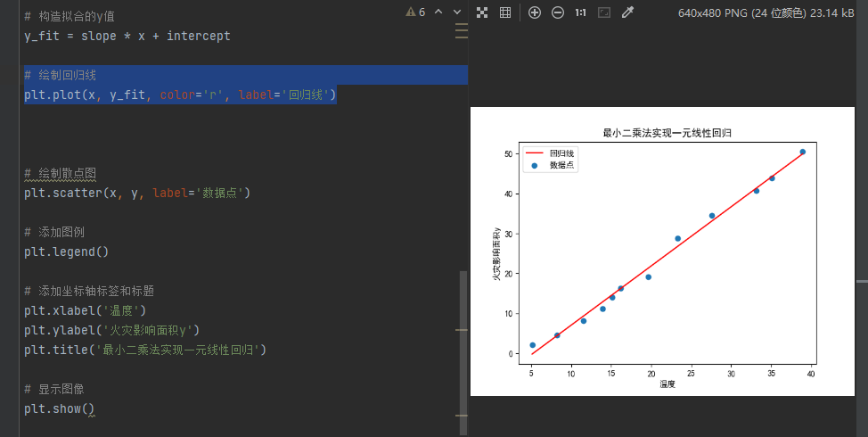Jump to previous highlighted problem arrow
Image resolution: width=868 pixels, height=437 pixels.
coord(438,12)
